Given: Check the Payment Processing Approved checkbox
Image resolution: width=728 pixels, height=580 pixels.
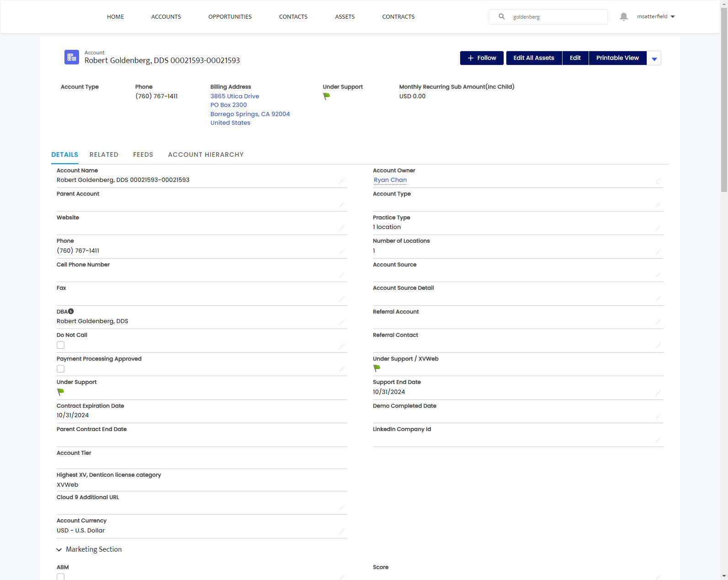Looking at the screenshot, I should pos(60,369).
